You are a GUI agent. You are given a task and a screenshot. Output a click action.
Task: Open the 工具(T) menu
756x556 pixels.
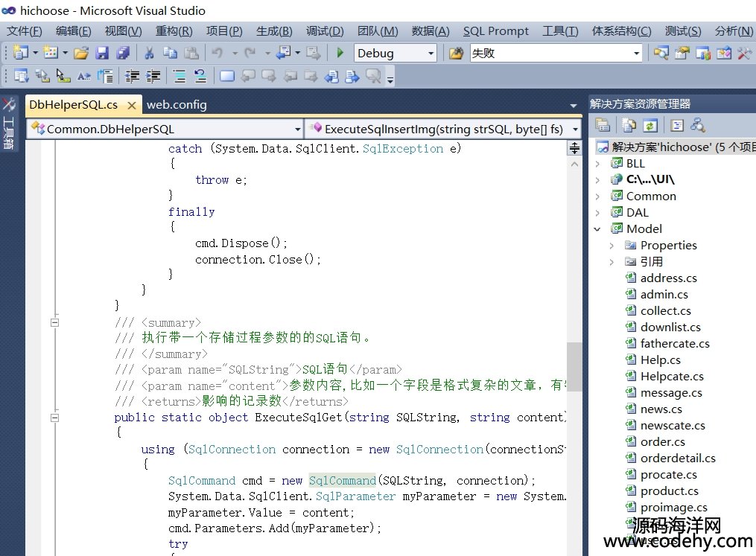[x=560, y=31]
